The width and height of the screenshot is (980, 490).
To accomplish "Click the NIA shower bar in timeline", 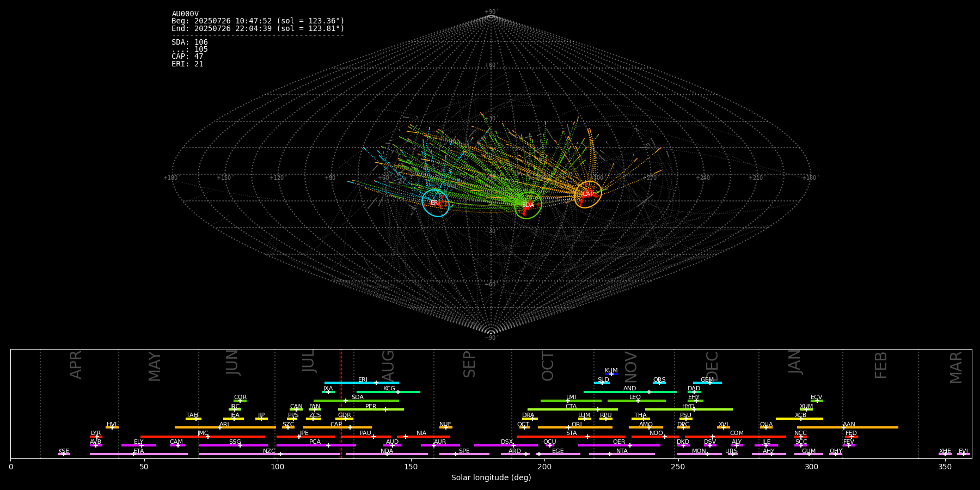I will tap(423, 437).
